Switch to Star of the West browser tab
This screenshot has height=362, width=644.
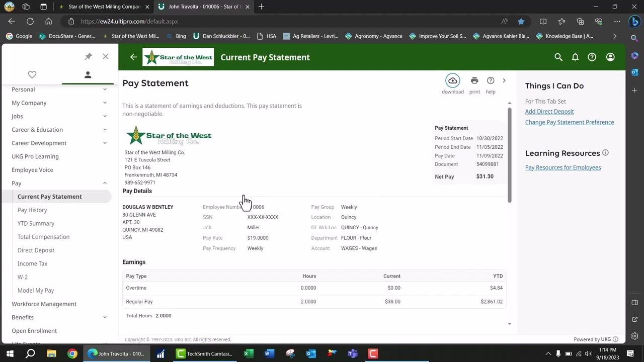click(105, 7)
